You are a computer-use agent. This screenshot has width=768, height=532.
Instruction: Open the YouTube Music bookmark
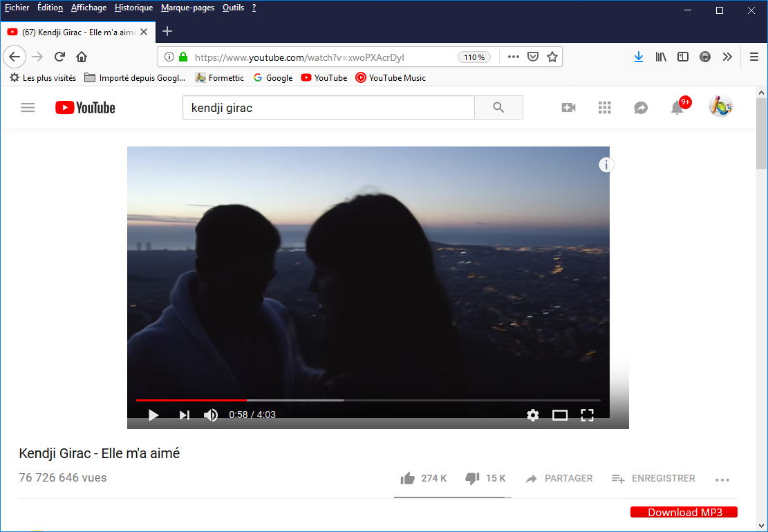click(x=391, y=77)
